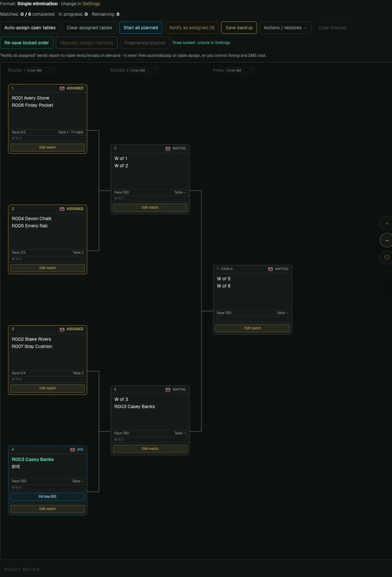
Task: Click R007 Gray Cushion player name
Action: click(32, 347)
